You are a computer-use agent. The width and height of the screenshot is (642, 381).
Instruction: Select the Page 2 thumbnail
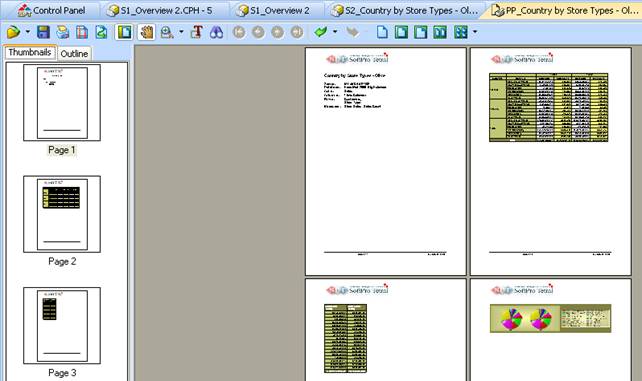pos(62,214)
